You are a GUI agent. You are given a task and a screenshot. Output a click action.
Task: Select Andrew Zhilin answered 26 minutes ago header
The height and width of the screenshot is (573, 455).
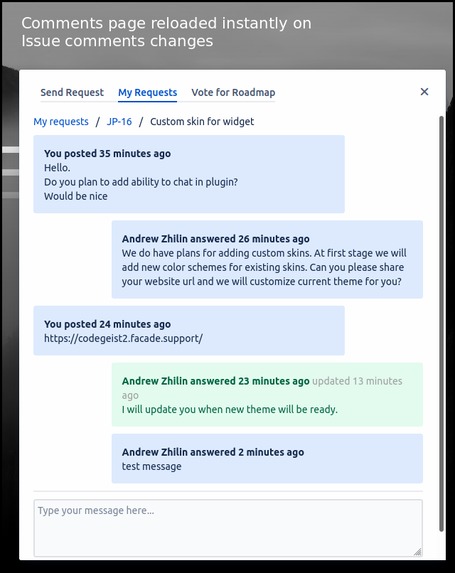216,239
